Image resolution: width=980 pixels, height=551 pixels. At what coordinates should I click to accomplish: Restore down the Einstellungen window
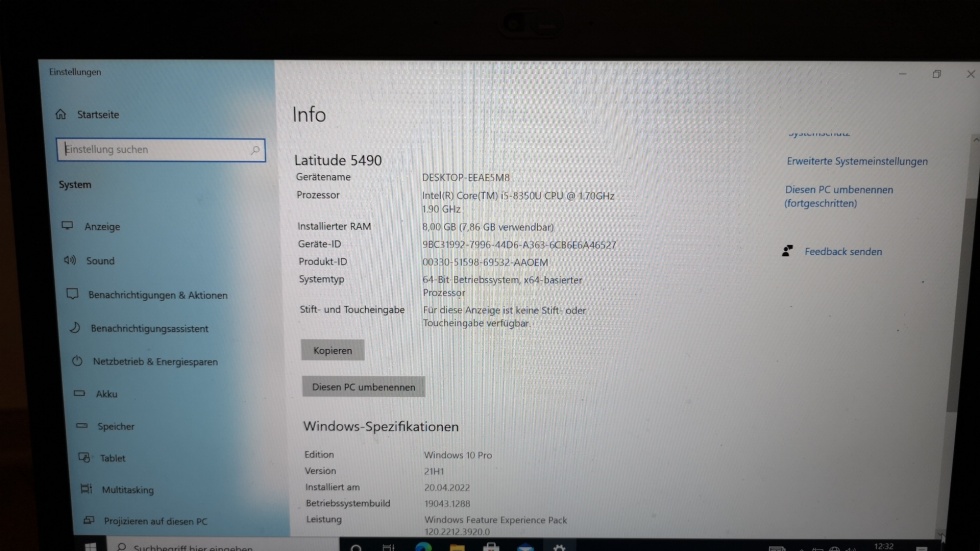click(936, 74)
